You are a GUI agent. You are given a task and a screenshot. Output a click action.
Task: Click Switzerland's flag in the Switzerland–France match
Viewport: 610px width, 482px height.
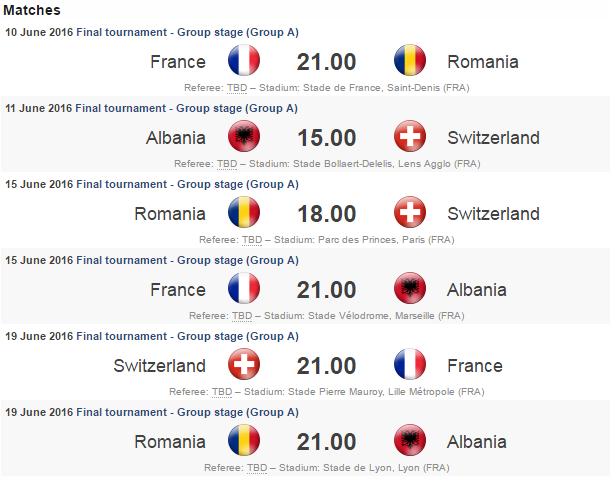pos(244,365)
